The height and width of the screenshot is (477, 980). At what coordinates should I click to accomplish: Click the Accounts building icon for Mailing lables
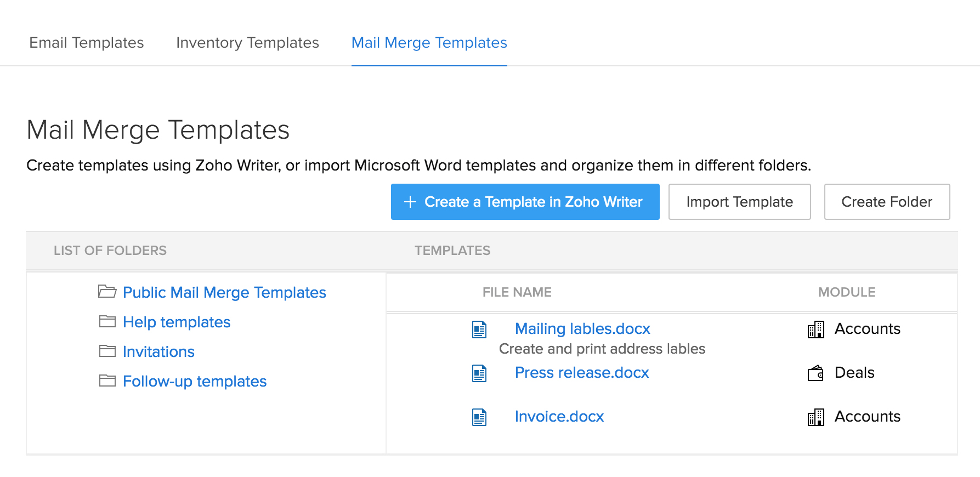(x=815, y=330)
